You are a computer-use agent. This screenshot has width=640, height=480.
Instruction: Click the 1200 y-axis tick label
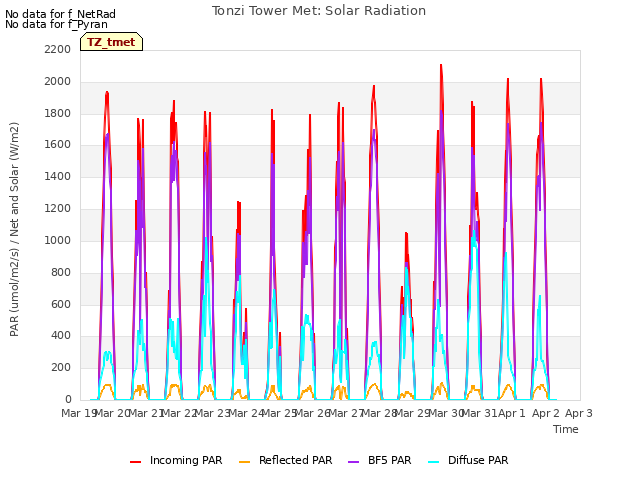[x=58, y=209]
